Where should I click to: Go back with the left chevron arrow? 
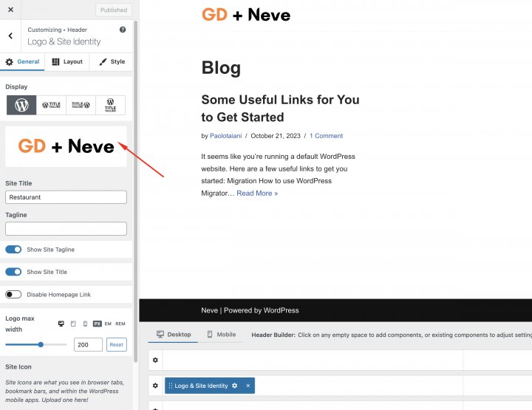coord(10,35)
